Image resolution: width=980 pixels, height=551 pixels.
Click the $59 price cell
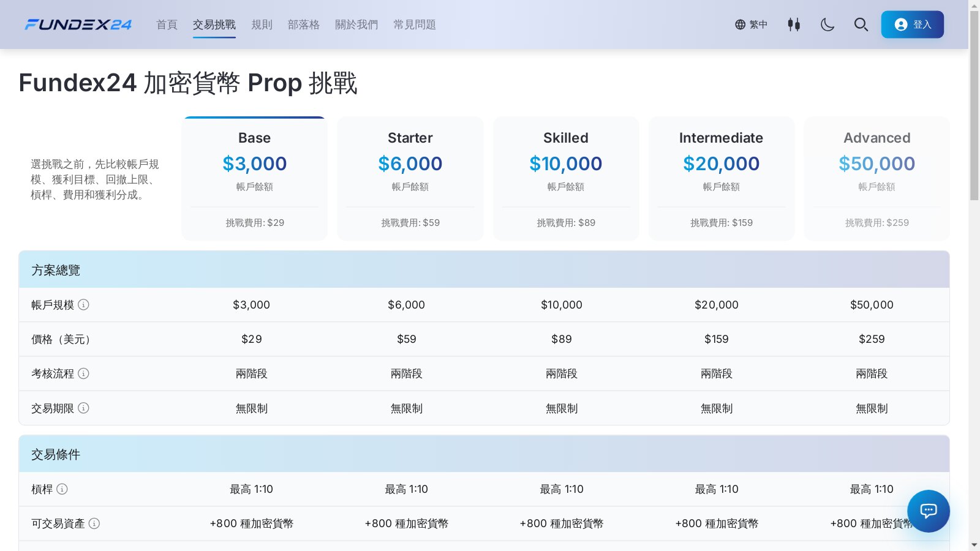pos(406,339)
